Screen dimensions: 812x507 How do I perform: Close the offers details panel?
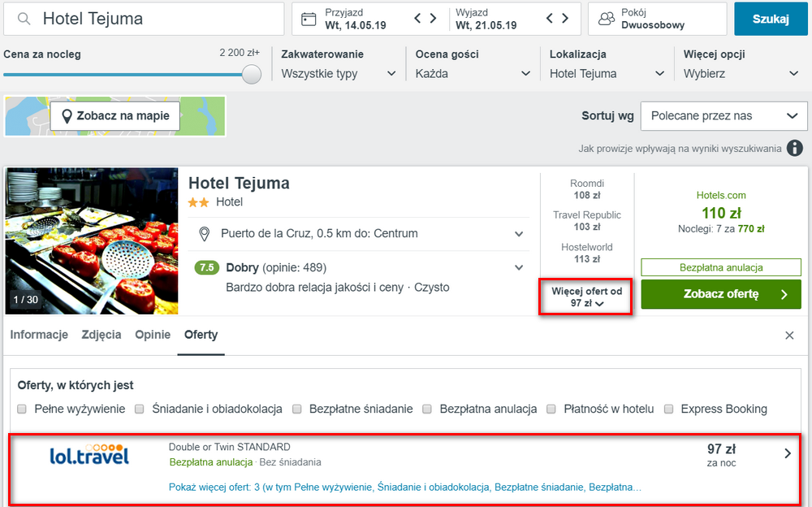click(x=789, y=336)
